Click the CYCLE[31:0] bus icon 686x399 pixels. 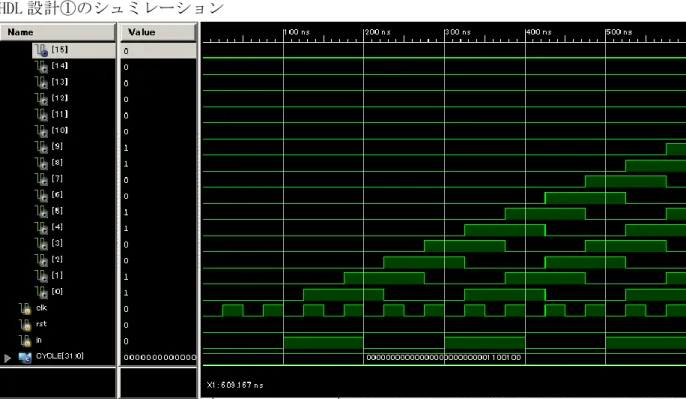pos(25,357)
